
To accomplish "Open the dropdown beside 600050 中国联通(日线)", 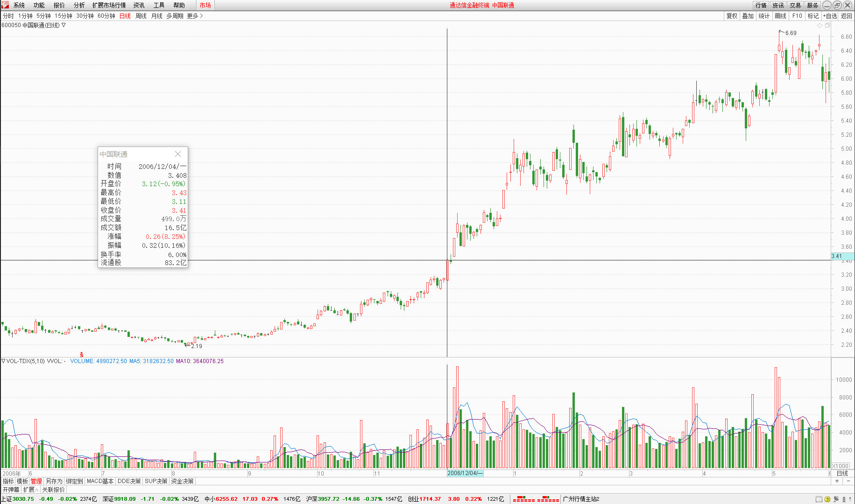I will [64, 25].
